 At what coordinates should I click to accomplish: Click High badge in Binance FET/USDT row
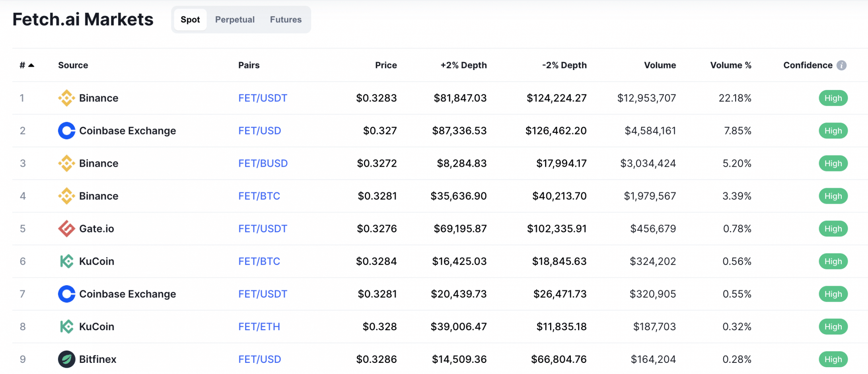(x=833, y=98)
